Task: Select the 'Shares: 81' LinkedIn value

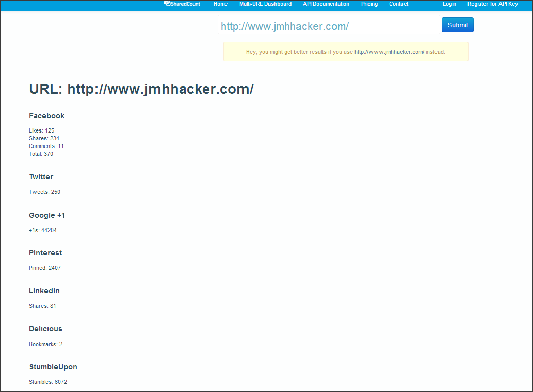Action: (x=42, y=306)
